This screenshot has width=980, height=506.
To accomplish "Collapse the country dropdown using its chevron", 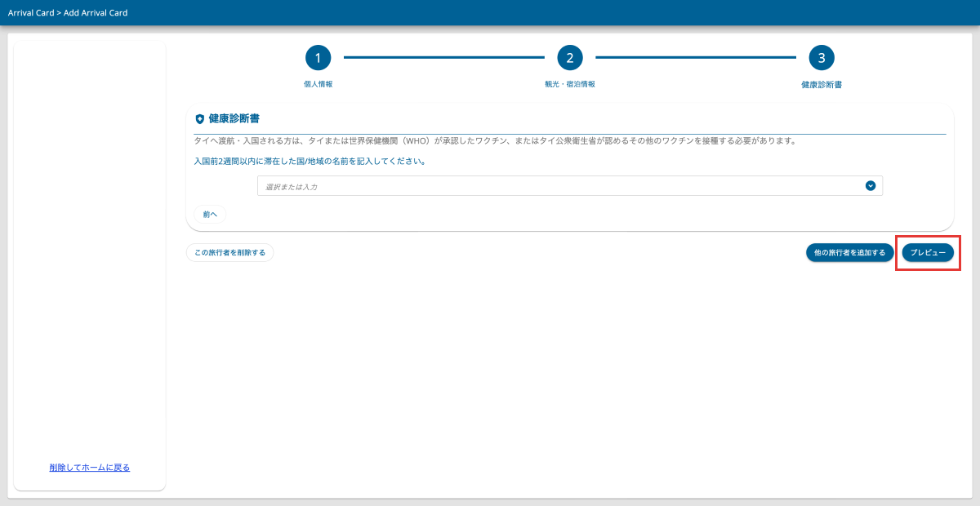I will click(871, 185).
